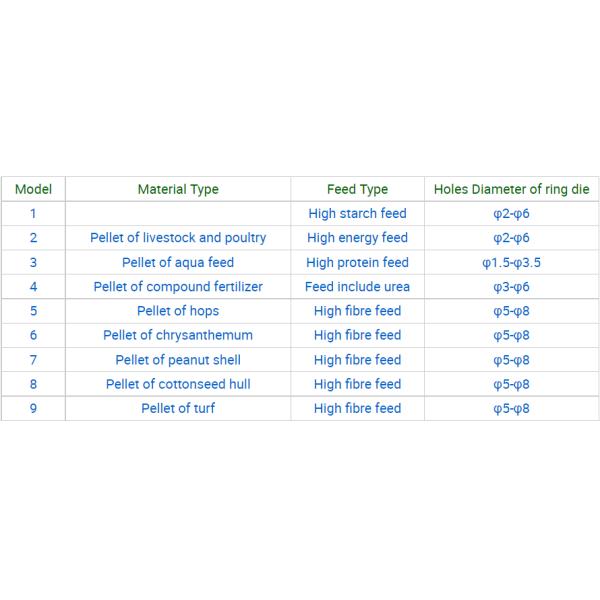The width and height of the screenshot is (600, 600).
Task: Click the 'High starch feed' cell
Action: point(357,214)
